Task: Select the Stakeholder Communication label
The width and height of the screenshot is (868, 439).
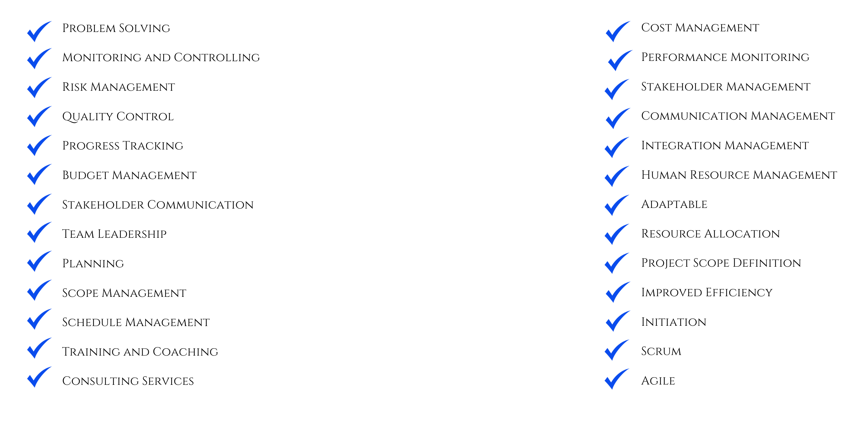Action: tap(158, 205)
